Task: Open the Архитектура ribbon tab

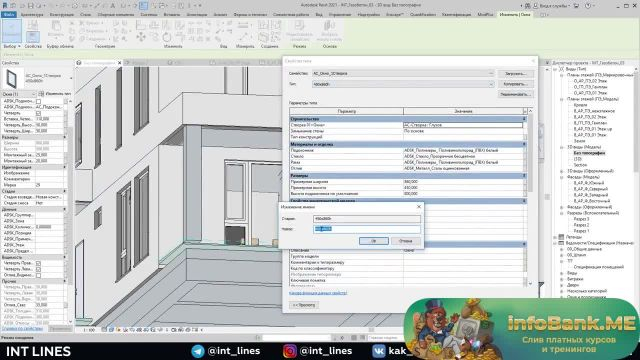Action: point(32,15)
